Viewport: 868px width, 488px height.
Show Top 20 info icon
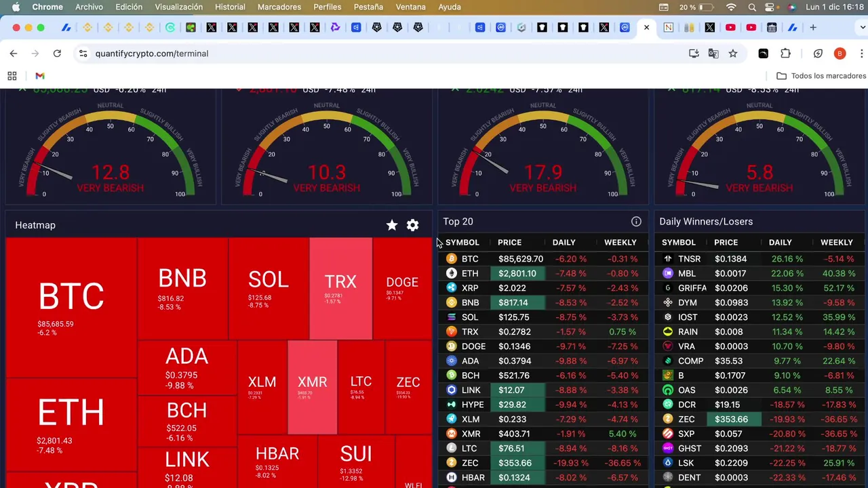pyautogui.click(x=636, y=222)
